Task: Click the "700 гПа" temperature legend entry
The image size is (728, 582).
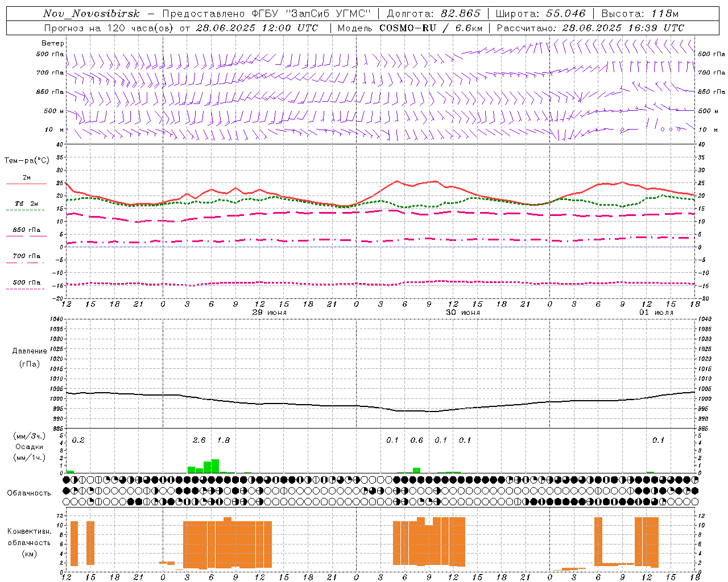Action: (x=27, y=256)
